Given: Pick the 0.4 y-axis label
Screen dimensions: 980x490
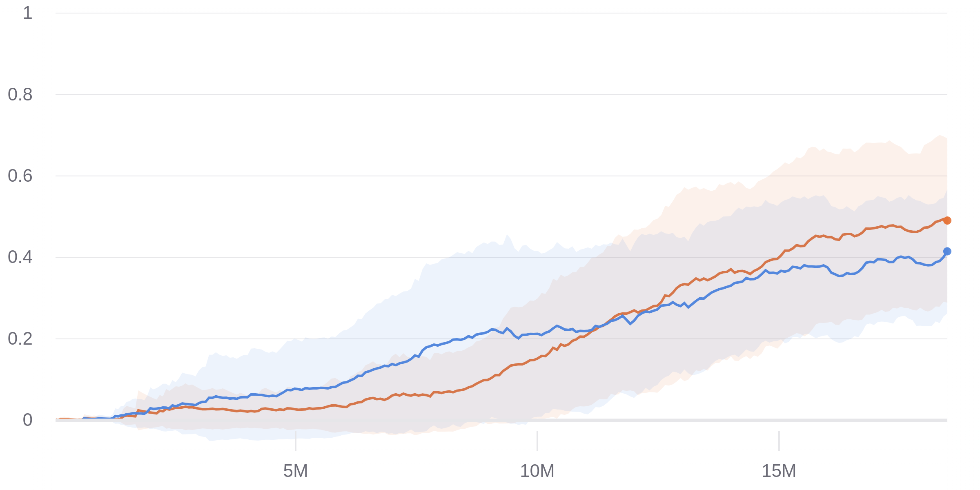Looking at the screenshot, I should coord(20,257).
